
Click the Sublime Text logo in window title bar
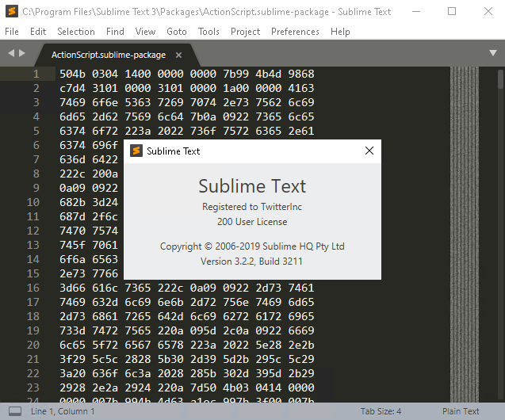tap(11, 12)
